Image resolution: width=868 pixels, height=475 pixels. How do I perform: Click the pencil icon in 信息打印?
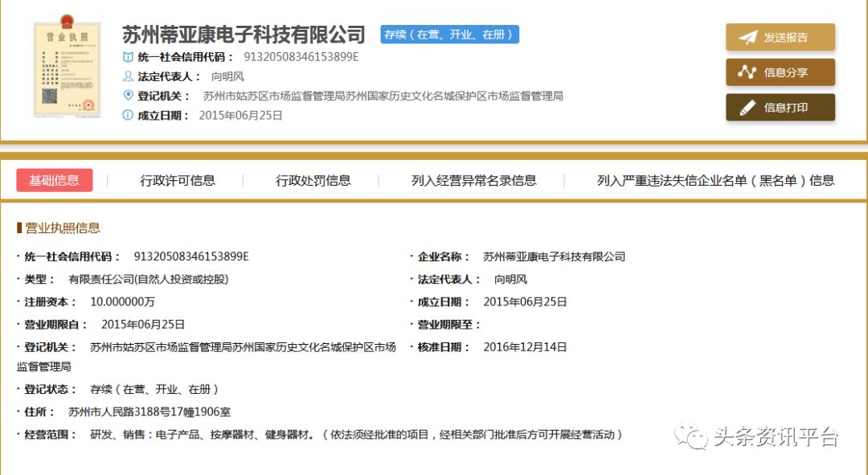tap(747, 108)
